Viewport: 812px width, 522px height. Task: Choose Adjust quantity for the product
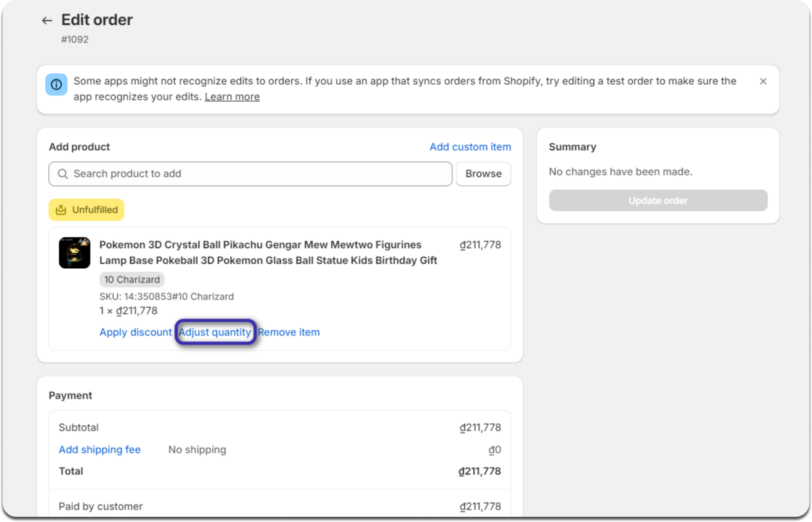[215, 332]
